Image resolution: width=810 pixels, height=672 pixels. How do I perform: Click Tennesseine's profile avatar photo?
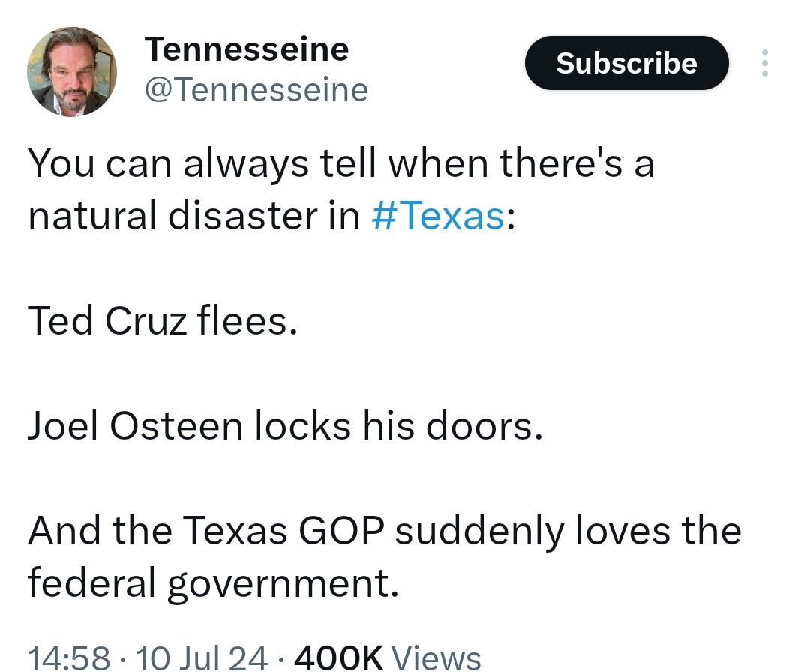point(72,72)
